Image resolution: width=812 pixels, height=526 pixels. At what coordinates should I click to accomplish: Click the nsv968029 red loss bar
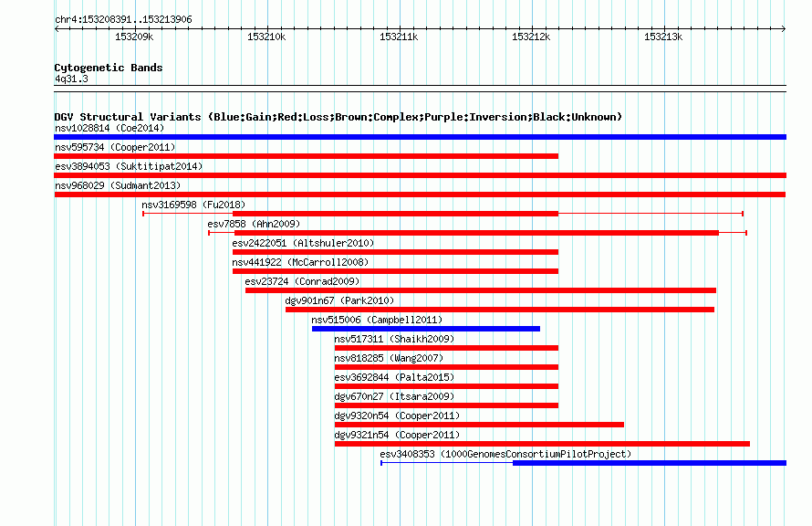tap(420, 195)
